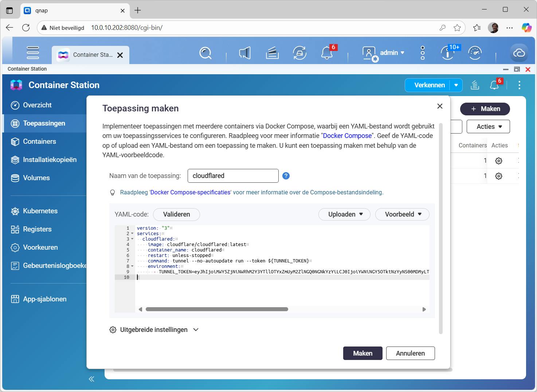Open the Docker Compose-specificaties link
The width and height of the screenshot is (537, 392).
(x=190, y=193)
